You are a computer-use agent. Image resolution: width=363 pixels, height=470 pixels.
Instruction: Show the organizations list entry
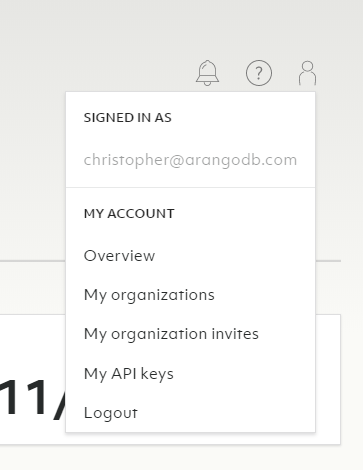coord(190,295)
